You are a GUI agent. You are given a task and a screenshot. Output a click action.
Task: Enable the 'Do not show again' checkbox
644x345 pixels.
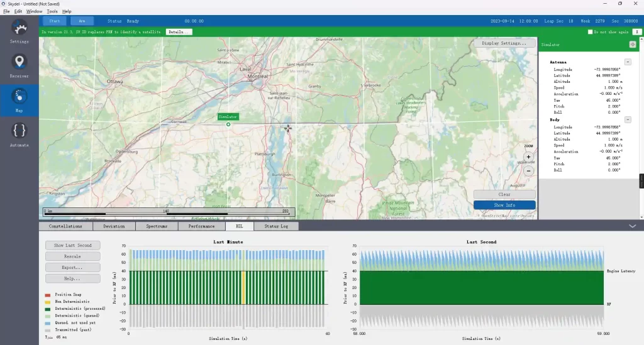[x=590, y=31]
